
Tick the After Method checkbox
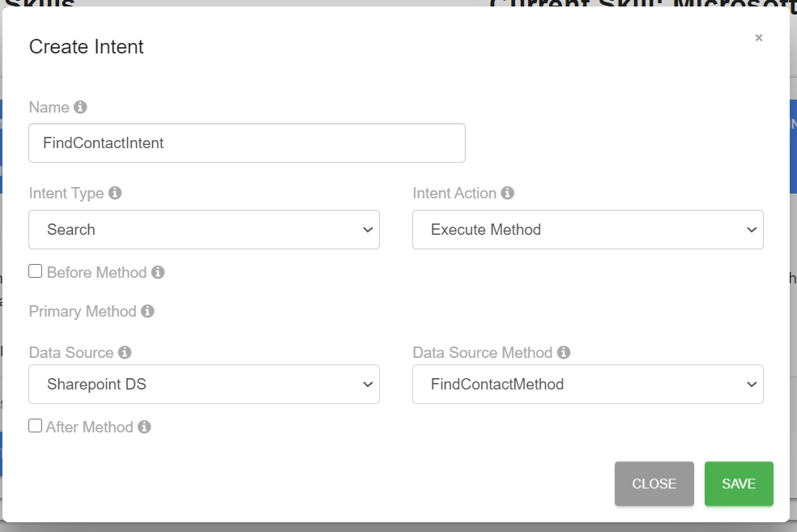pos(36,426)
